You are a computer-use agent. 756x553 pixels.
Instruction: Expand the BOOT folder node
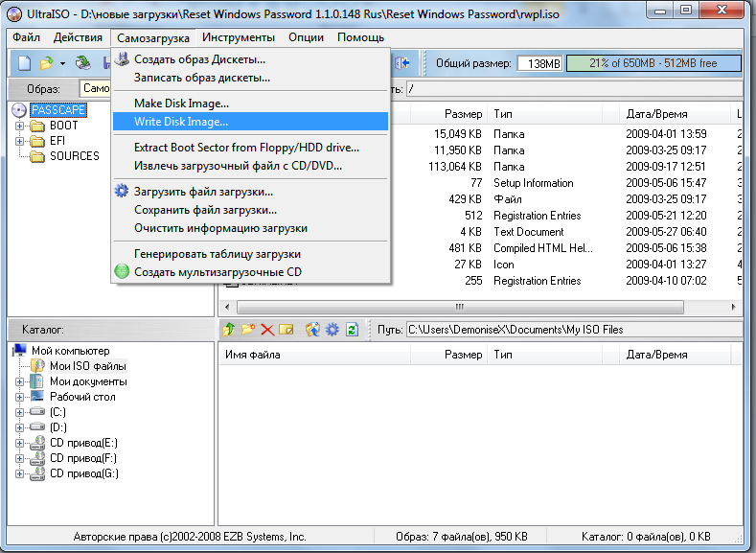point(19,126)
